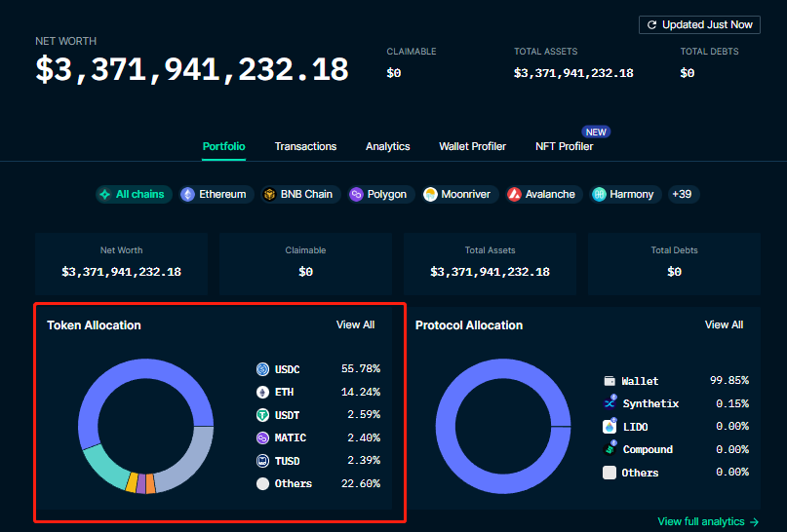
Task: Click the 0.15% Synthetix value
Action: coord(732,403)
